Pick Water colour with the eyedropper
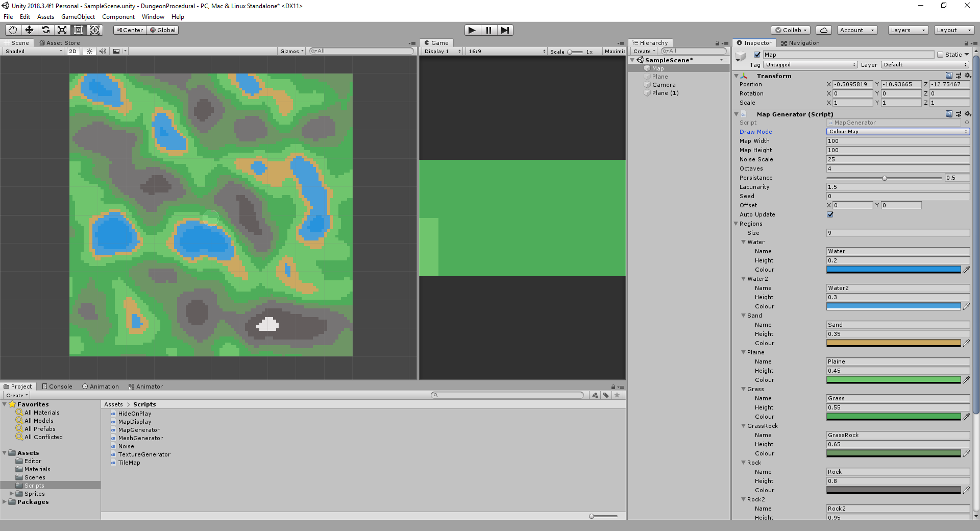 (x=966, y=270)
